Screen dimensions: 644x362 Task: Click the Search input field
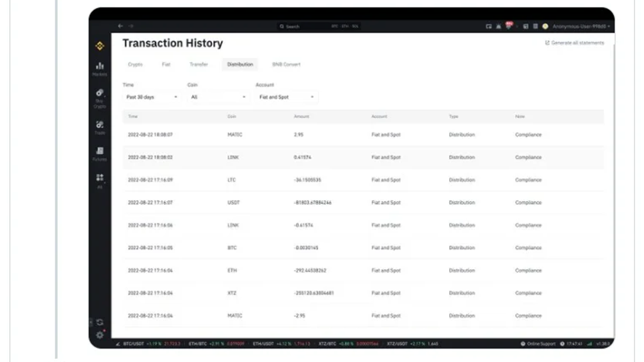click(319, 26)
